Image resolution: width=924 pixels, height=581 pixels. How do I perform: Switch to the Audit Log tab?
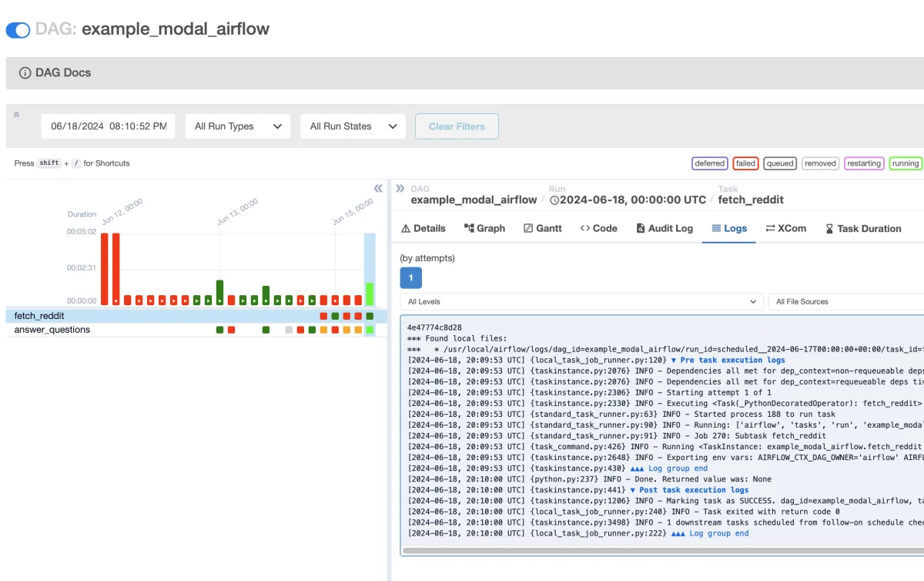tap(665, 228)
